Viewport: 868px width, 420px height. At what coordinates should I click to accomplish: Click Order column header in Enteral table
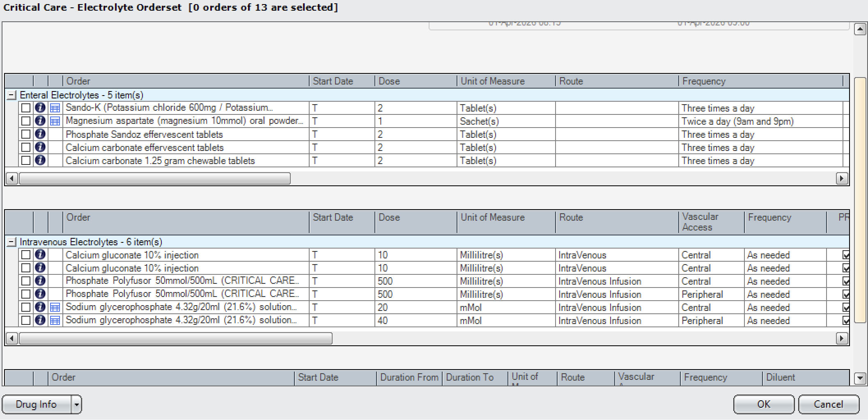tap(186, 81)
